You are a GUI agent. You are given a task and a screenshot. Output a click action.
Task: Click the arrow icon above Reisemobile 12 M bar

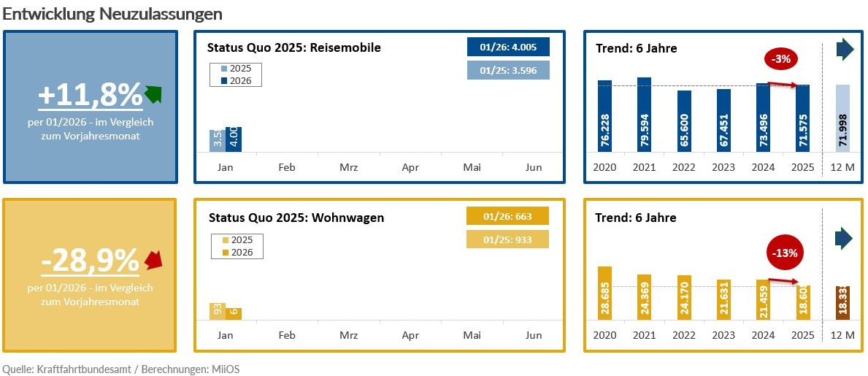pyautogui.click(x=844, y=49)
